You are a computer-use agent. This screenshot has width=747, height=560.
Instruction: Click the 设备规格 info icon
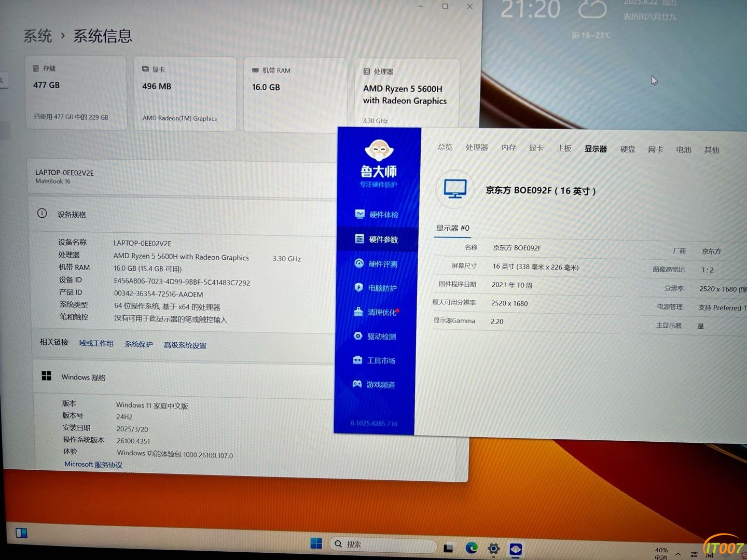[x=42, y=213]
